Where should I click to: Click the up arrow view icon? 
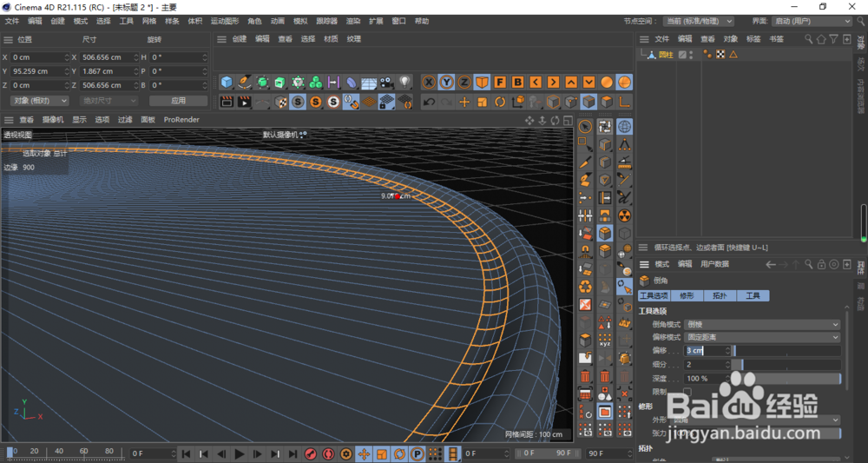pos(571,83)
